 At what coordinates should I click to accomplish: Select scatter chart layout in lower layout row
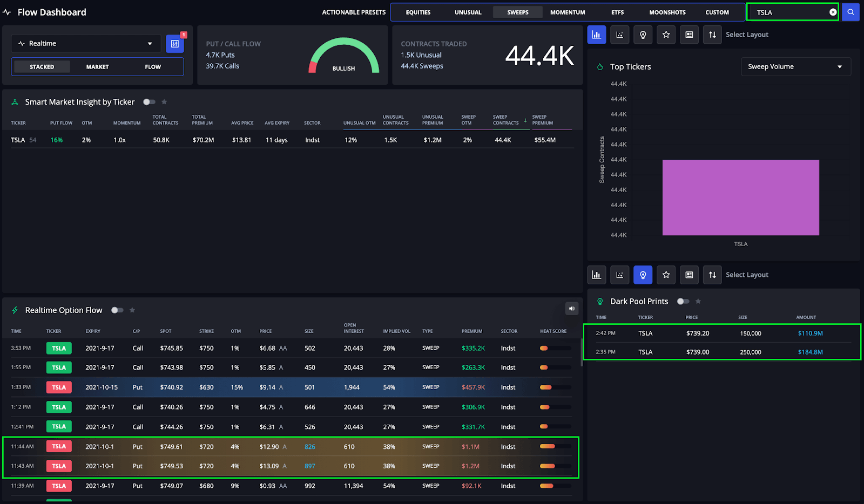(x=620, y=275)
